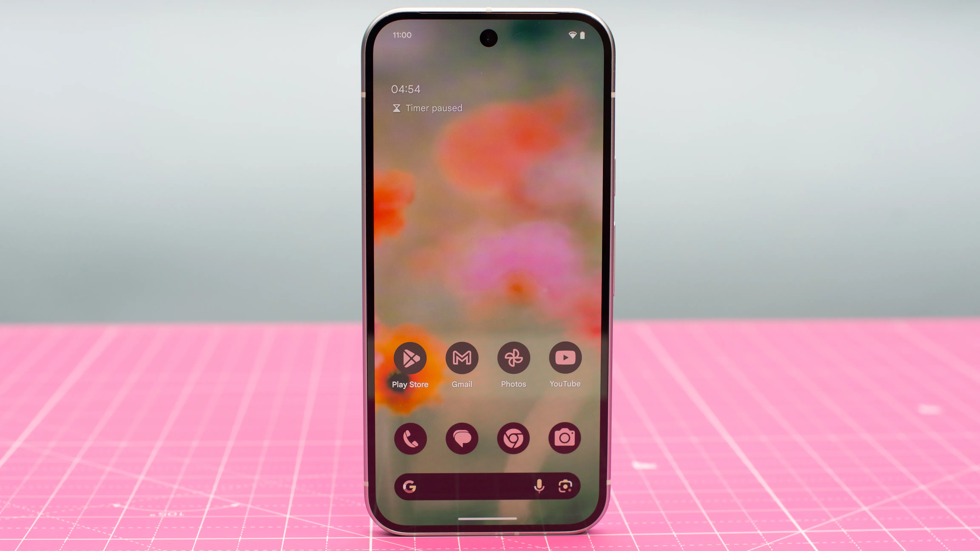This screenshot has height=551, width=980.
Task: Open Google Photos app
Action: pos(513,357)
